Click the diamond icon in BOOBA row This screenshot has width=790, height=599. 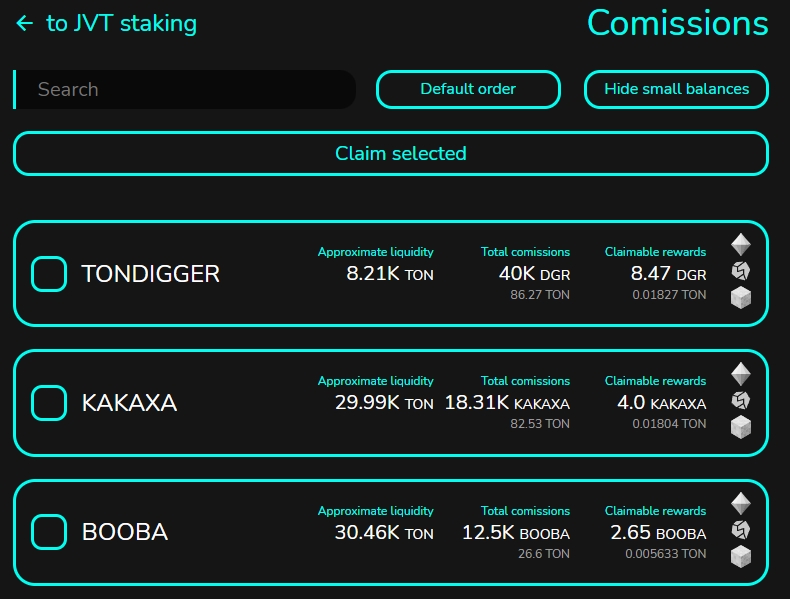pyautogui.click(x=740, y=504)
